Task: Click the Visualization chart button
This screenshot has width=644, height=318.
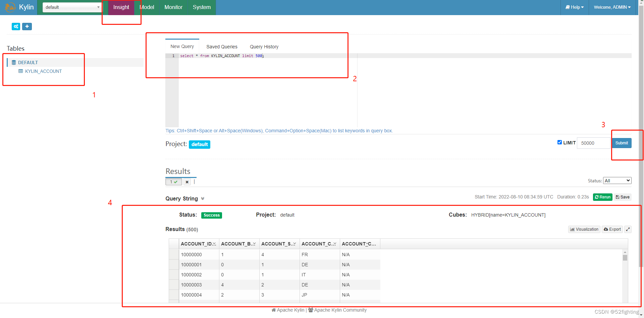Action: [x=584, y=229]
